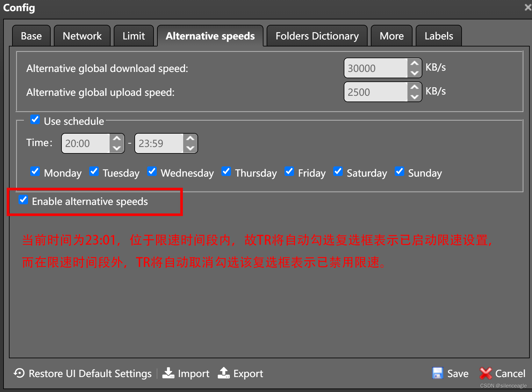The image size is (532, 392).
Task: Switch to the Folders Dictionary tab
Action: tap(317, 36)
